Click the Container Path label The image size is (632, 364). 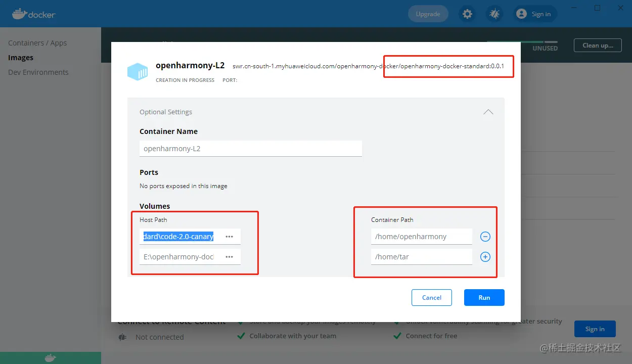pos(392,220)
